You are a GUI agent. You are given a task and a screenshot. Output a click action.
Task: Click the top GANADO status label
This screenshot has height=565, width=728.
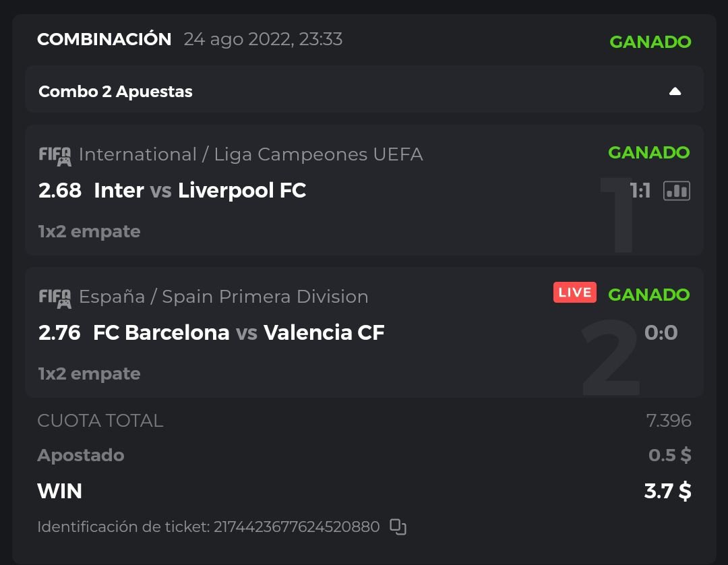(x=650, y=42)
